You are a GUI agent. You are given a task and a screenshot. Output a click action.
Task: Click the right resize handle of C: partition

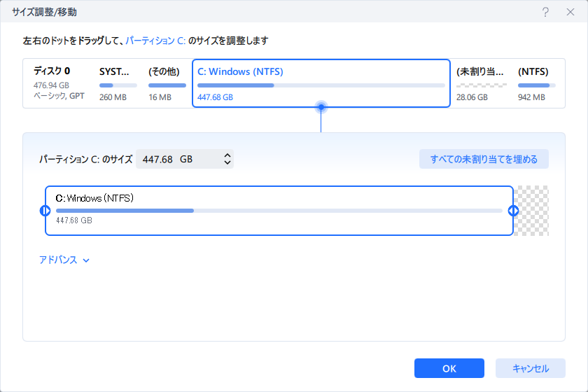coord(513,211)
